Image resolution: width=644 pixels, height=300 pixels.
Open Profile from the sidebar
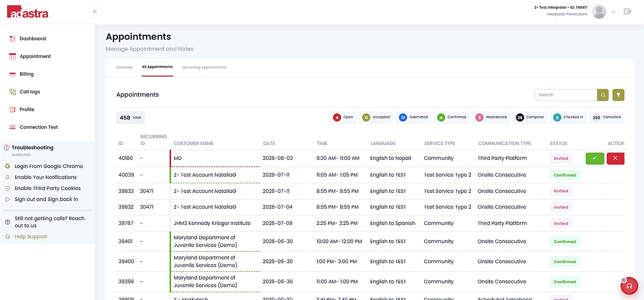(x=27, y=109)
